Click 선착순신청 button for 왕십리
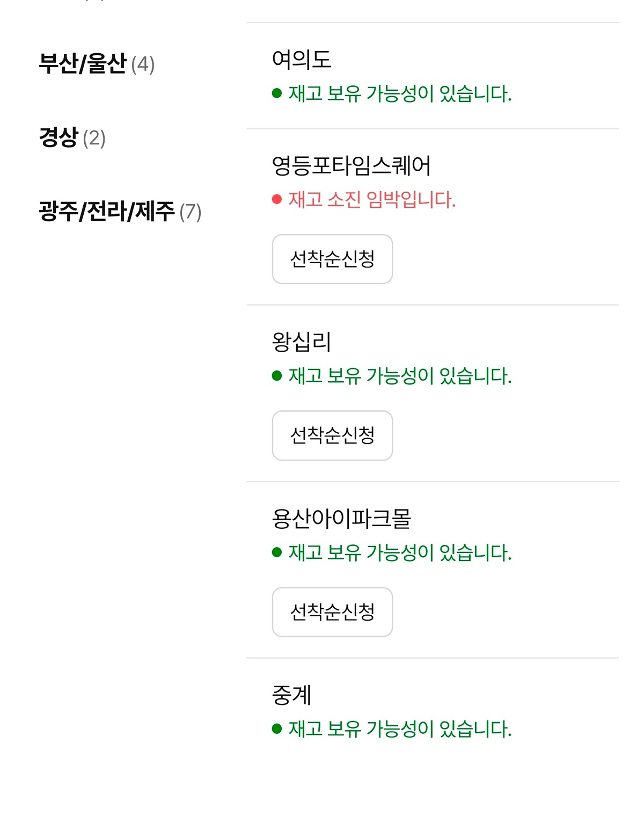The height and width of the screenshot is (830, 644). pos(332,435)
